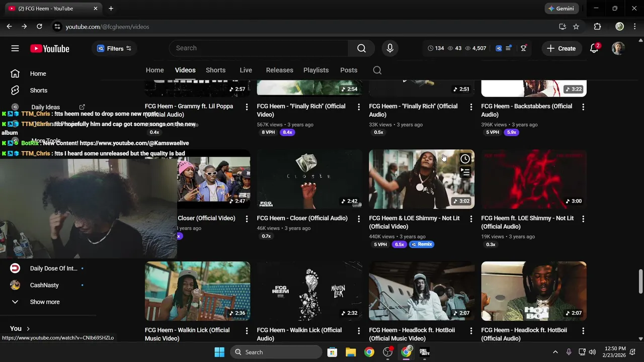Open the Playlists tab
Viewport: 644px width, 362px height.
click(316, 70)
